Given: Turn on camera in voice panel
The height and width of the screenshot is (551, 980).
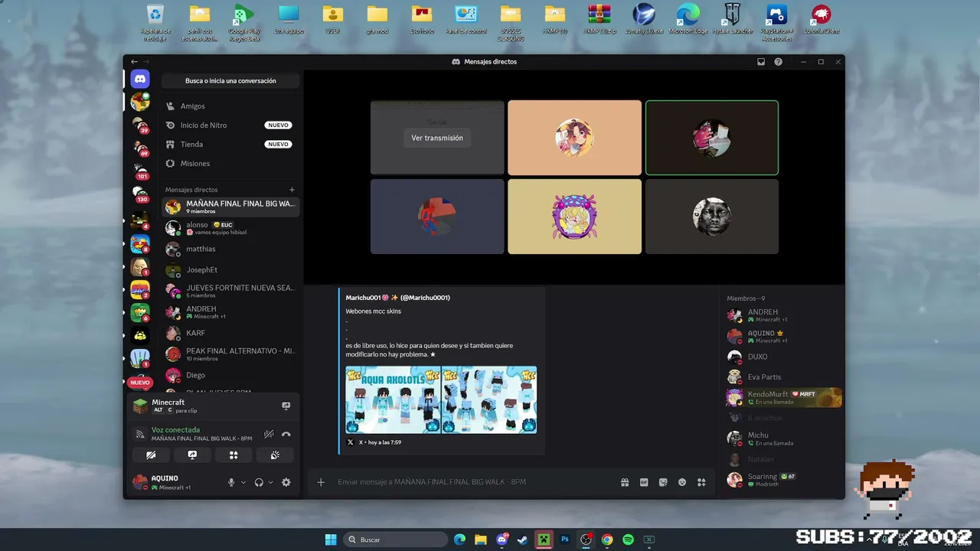Looking at the screenshot, I should click(x=151, y=455).
